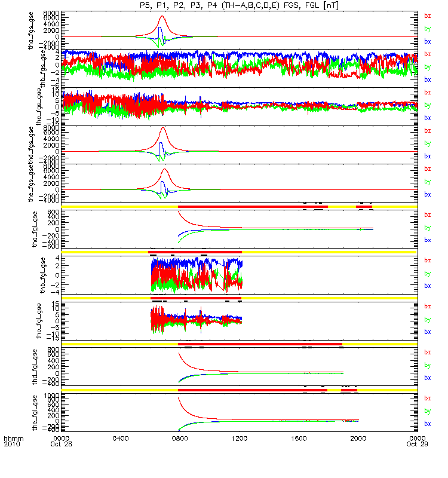Click the tha_fgs_gse y-axis label
448x478 pixels.
click(31, 30)
